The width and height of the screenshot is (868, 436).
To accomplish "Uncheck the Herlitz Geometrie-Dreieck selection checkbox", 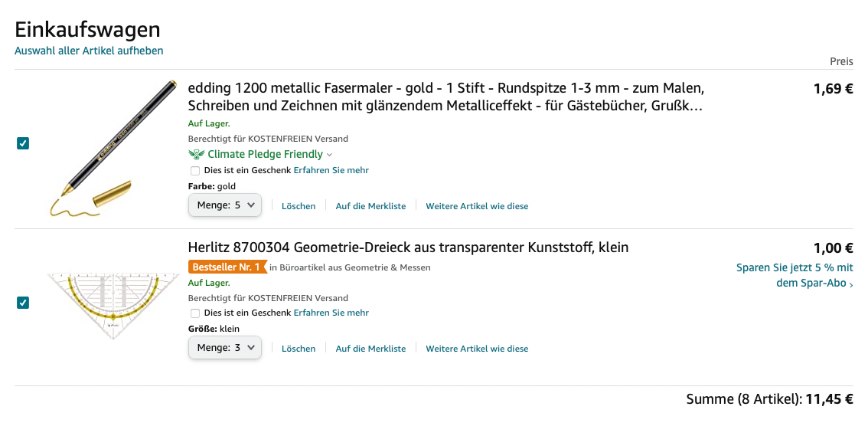I will coord(23,303).
